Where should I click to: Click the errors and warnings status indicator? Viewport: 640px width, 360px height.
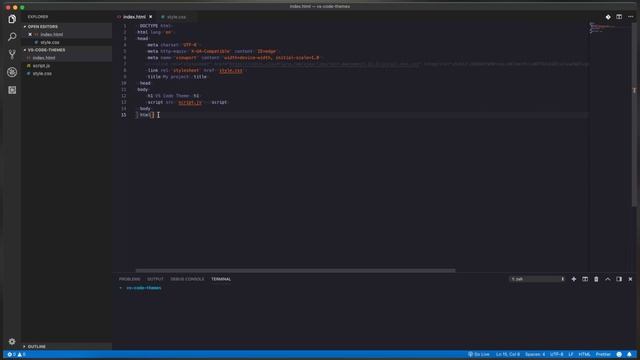click(x=16, y=354)
